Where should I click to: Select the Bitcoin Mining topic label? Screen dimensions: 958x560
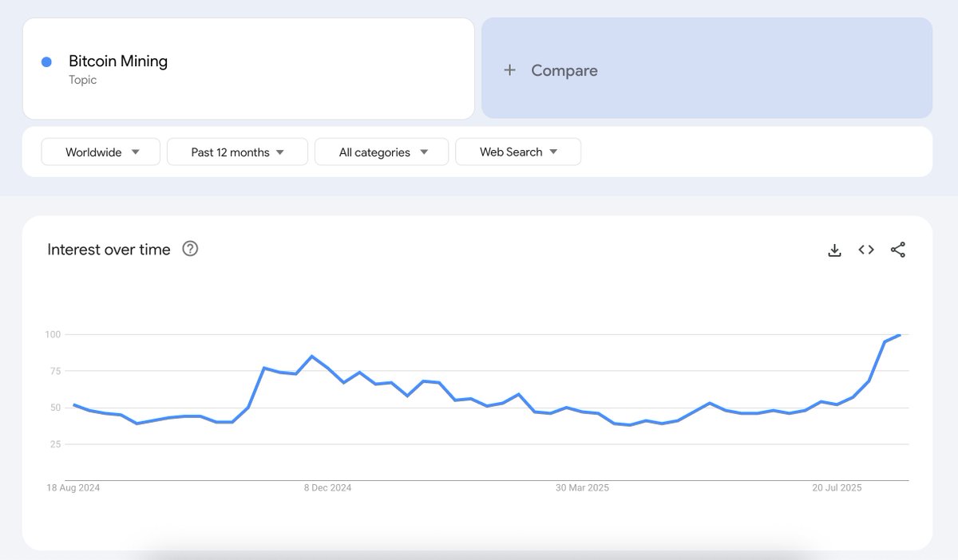tap(117, 61)
